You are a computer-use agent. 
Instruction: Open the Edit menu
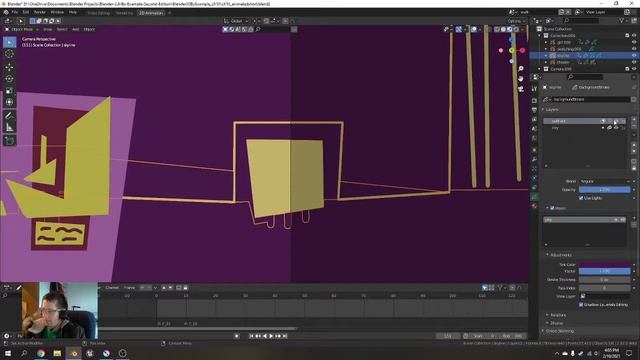(26, 13)
